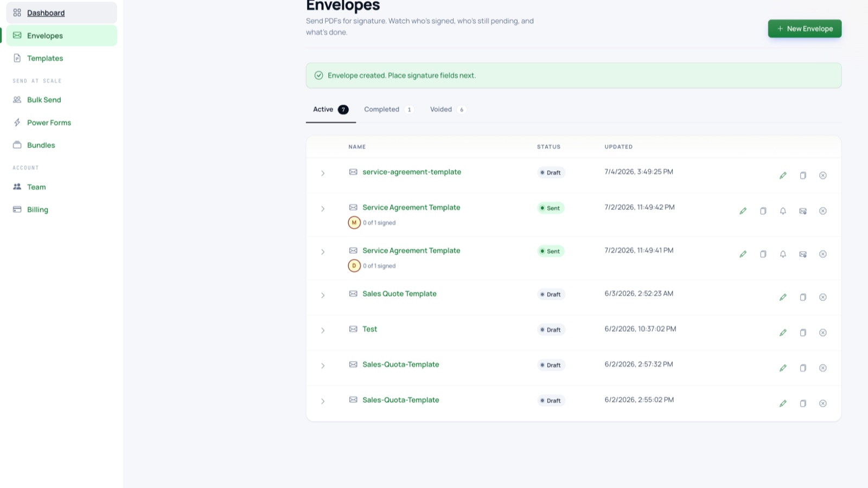Expand the Sales Quote Template row chevron
The image size is (868, 488).
pyautogui.click(x=323, y=296)
